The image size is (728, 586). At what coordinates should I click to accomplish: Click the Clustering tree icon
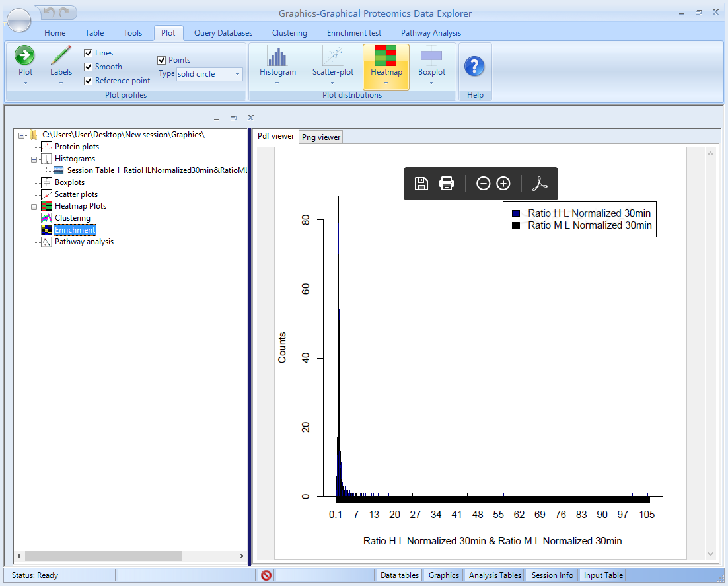(46, 218)
